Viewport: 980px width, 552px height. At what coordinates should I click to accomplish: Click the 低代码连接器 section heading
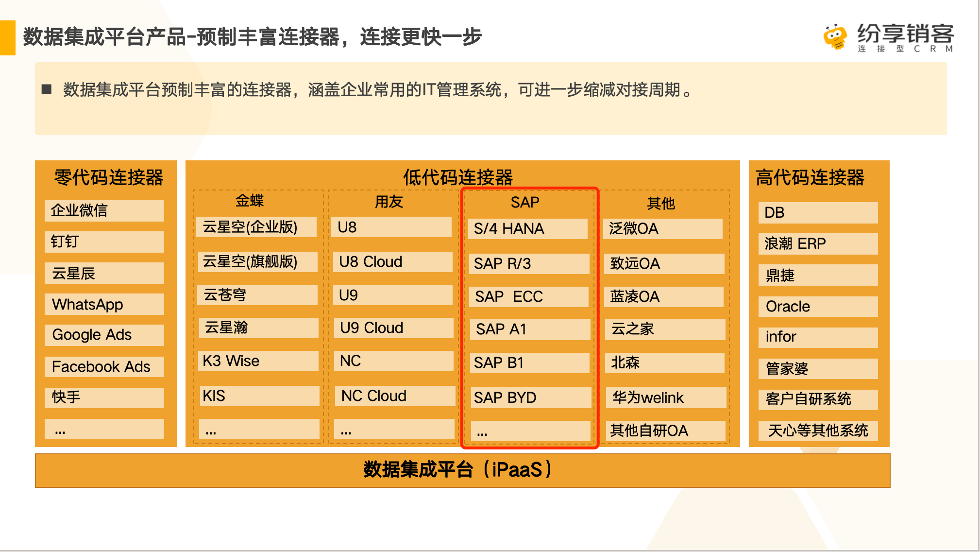click(458, 177)
